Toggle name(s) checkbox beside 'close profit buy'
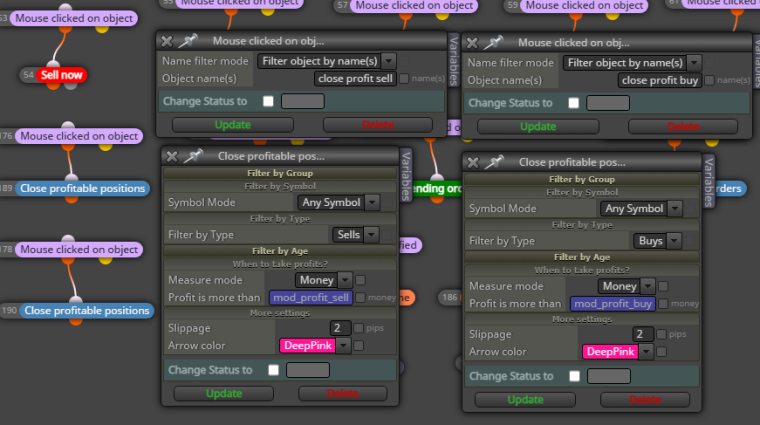 [709, 80]
